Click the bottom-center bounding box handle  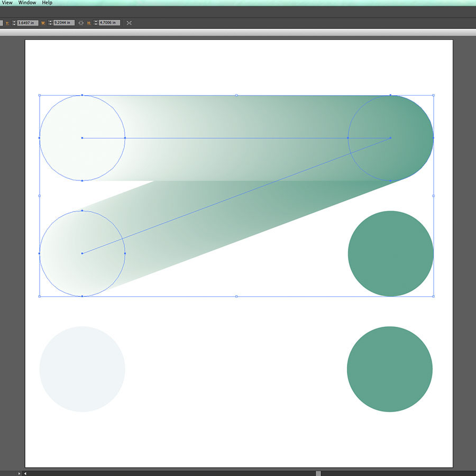click(x=236, y=296)
